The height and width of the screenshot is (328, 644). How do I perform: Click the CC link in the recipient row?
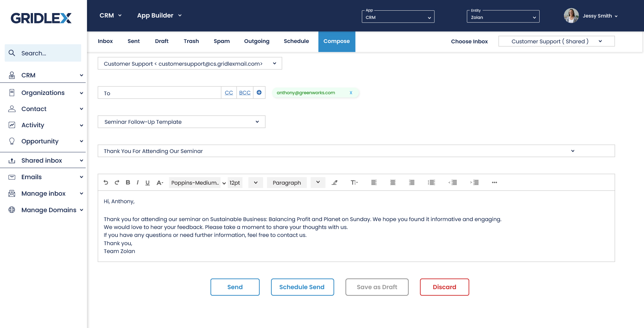click(229, 92)
